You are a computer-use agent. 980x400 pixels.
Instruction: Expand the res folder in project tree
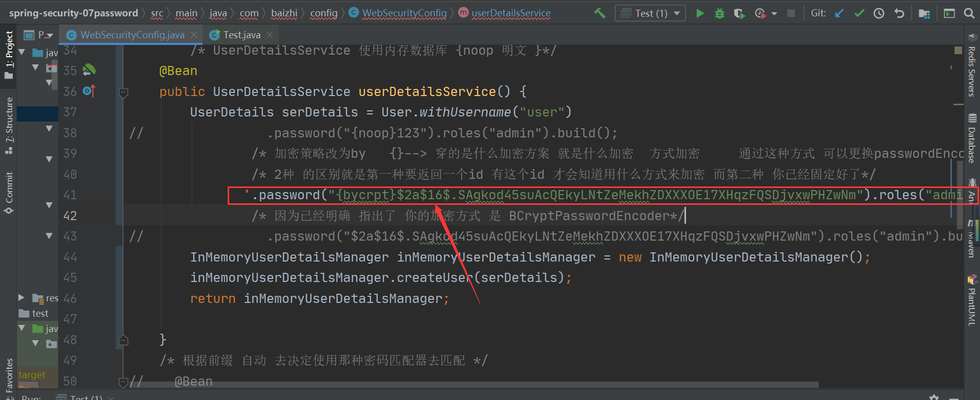[21, 297]
